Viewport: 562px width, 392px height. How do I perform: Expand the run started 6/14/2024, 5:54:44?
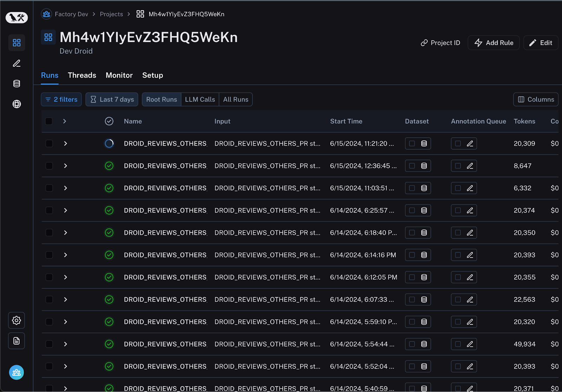[65, 344]
